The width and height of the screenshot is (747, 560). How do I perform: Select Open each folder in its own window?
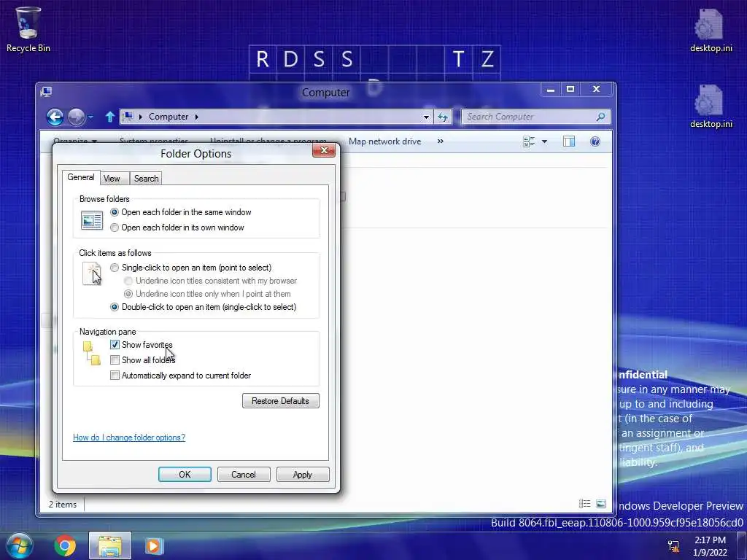point(115,227)
